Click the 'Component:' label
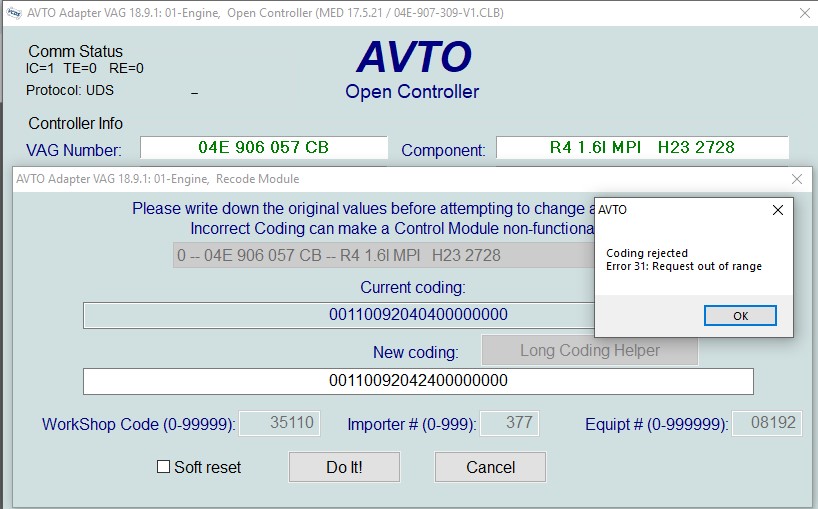This screenshot has width=818, height=509. (x=443, y=150)
